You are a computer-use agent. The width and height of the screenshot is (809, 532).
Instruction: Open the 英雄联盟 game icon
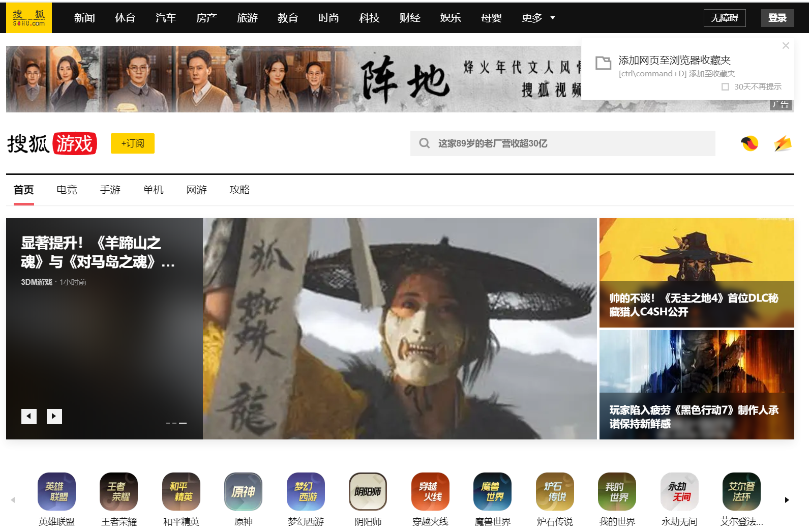click(56, 492)
